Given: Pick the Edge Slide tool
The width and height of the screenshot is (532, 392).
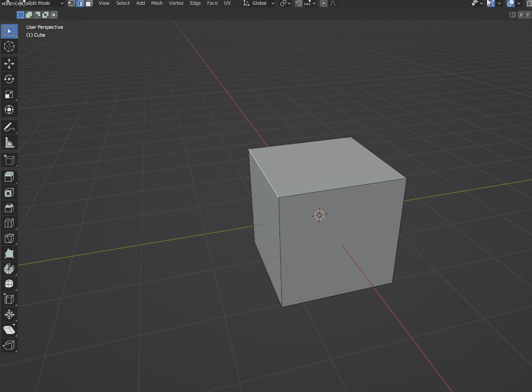Looking at the screenshot, I should click(x=9, y=299).
